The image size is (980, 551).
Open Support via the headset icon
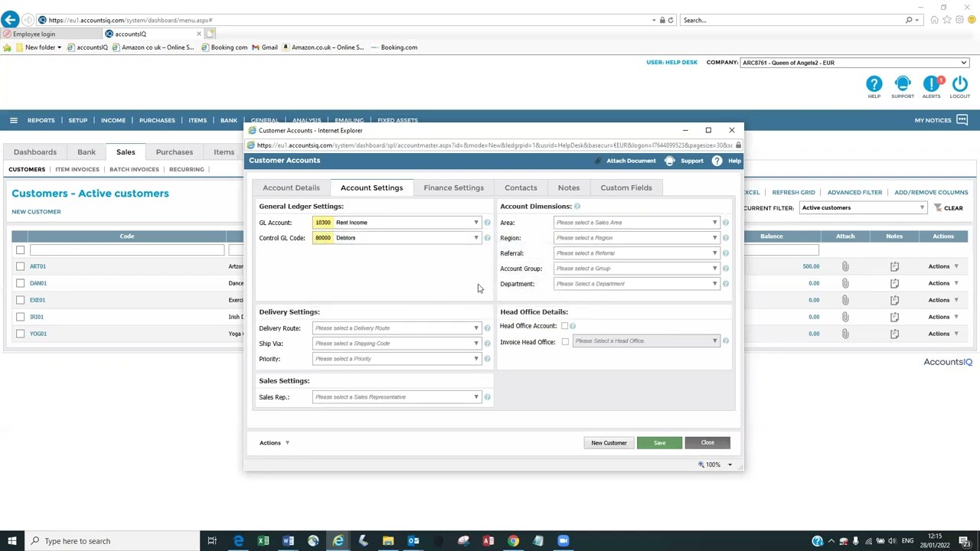click(670, 161)
